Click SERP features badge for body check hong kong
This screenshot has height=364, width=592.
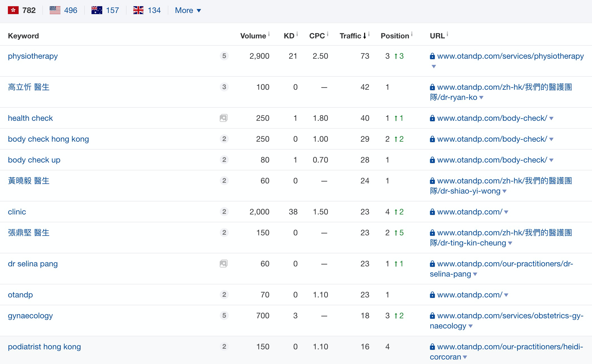(224, 139)
